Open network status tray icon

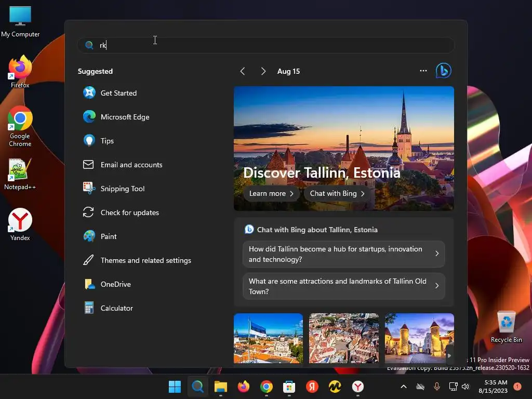[453, 387]
